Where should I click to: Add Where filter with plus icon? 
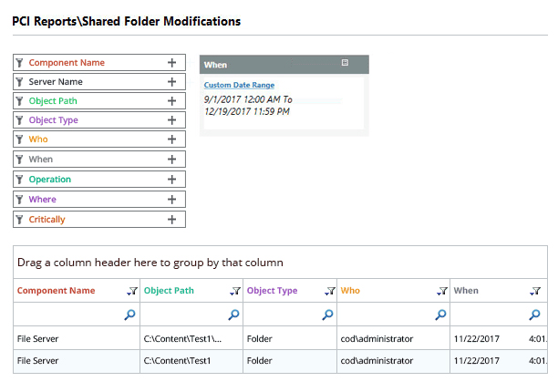point(172,200)
